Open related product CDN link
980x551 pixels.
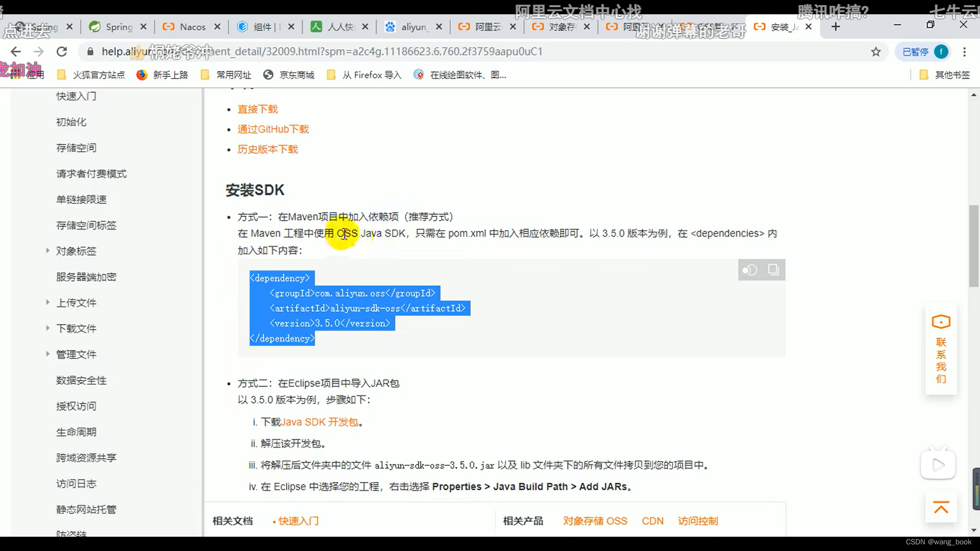click(x=652, y=521)
